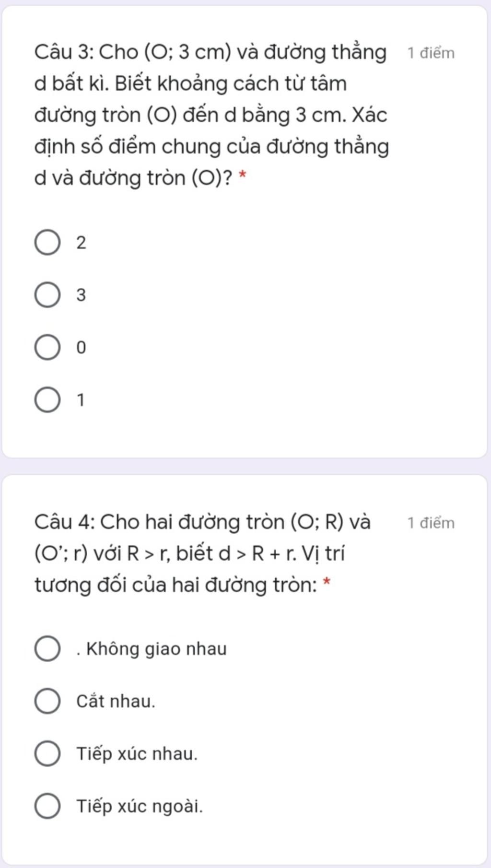The width and height of the screenshot is (491, 868).
Task: Click the Câu 4 question text
Action: click(202, 553)
